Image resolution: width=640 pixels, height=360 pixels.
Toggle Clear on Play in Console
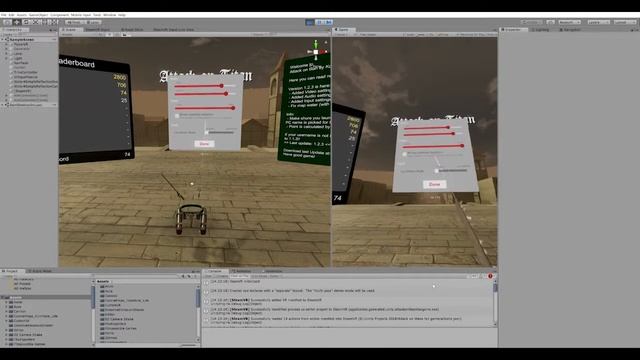click(x=240, y=276)
